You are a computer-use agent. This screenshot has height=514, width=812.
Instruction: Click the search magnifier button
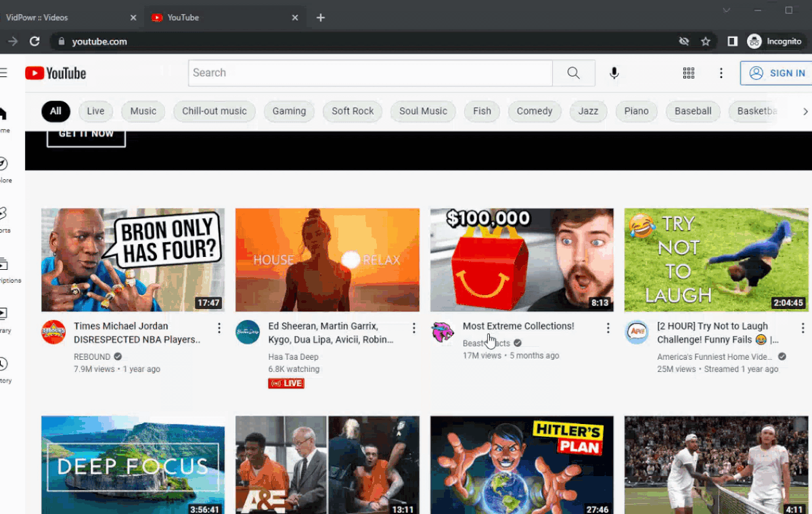pyautogui.click(x=573, y=73)
